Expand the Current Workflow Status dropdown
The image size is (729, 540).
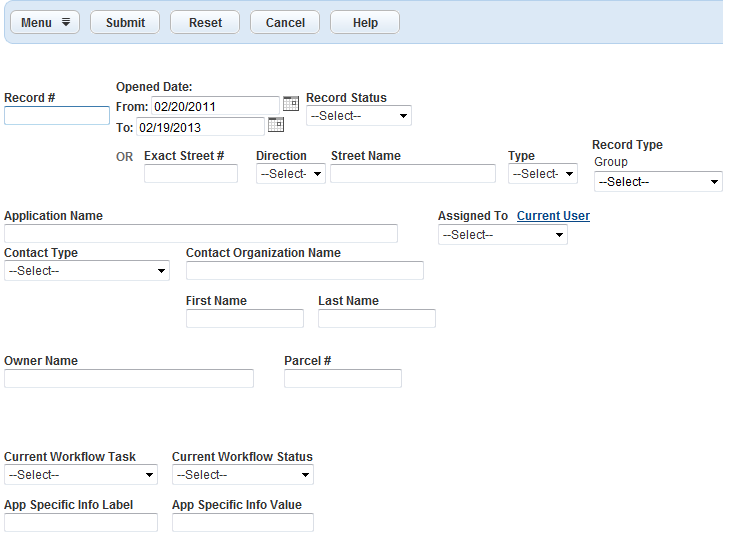pos(243,475)
